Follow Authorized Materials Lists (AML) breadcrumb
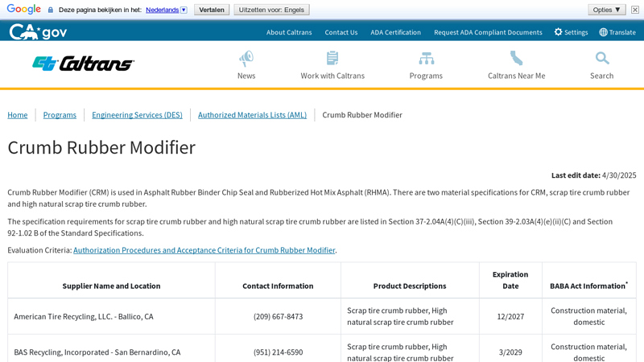644x362 pixels. click(252, 115)
